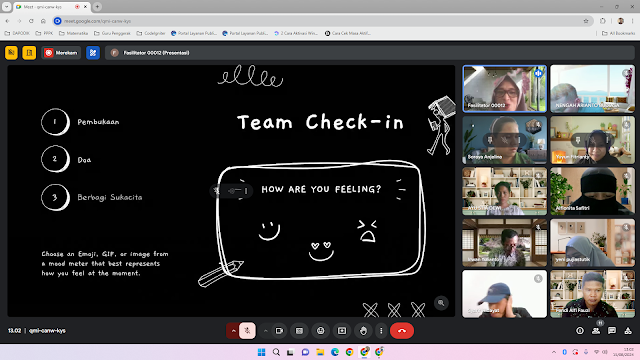Screen dimensions: 640x360
Task: Click the blue extension icon after Merekam
Action: tap(93, 53)
